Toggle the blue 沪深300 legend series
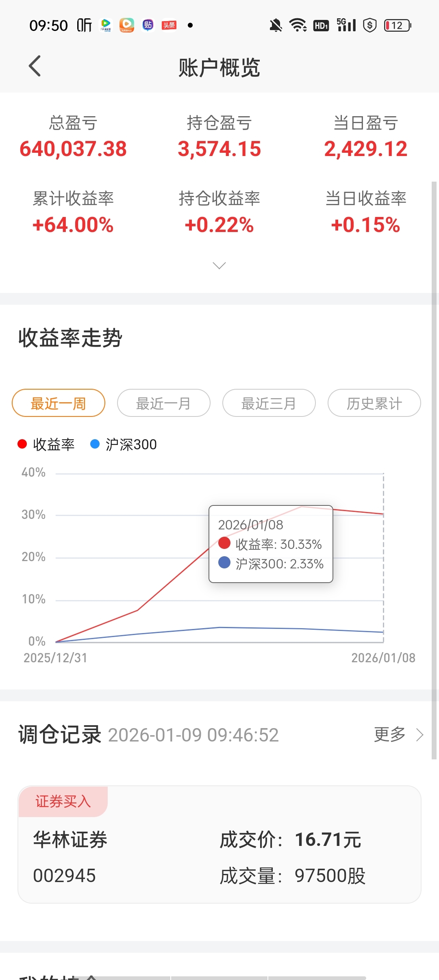 tap(124, 444)
